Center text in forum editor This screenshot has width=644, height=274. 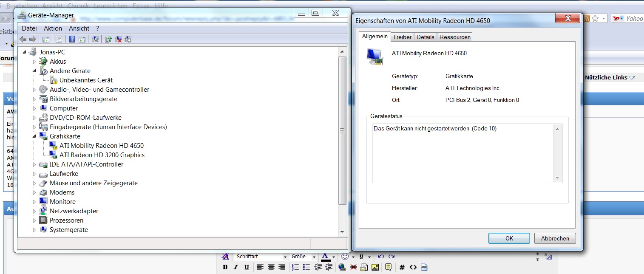tap(271, 267)
